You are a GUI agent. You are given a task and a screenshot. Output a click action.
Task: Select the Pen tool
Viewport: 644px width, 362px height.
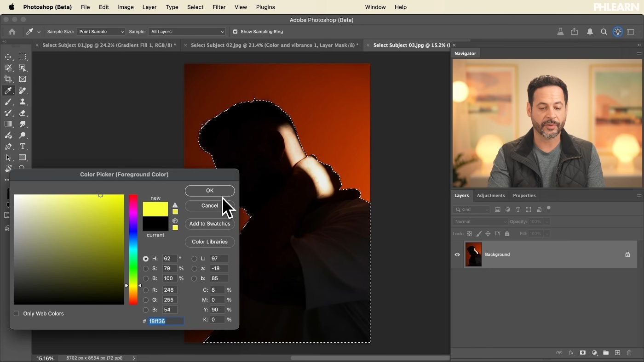[8, 147]
